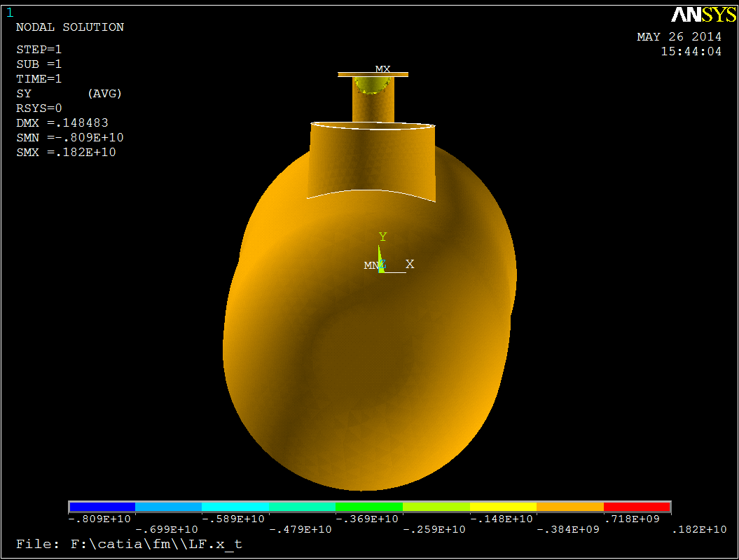The image size is (739, 560).
Task: Click the ANSYS logo in the corner
Action: click(704, 15)
